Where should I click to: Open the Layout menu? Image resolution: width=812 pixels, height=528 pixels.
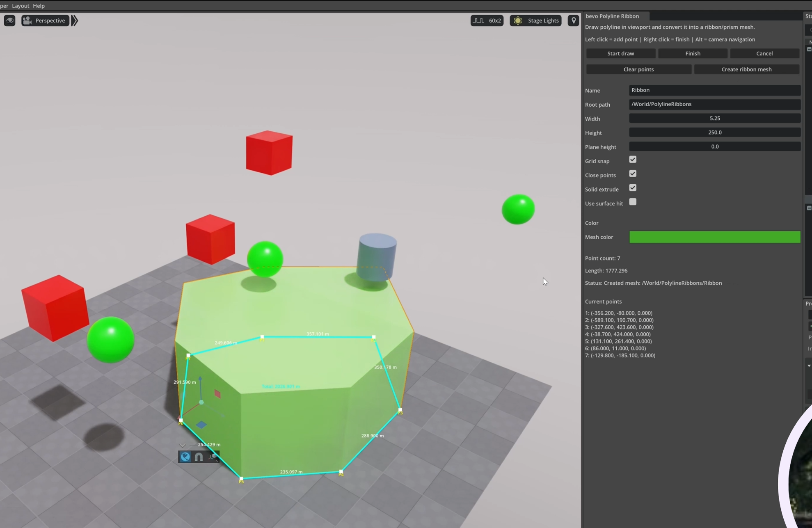21,6
